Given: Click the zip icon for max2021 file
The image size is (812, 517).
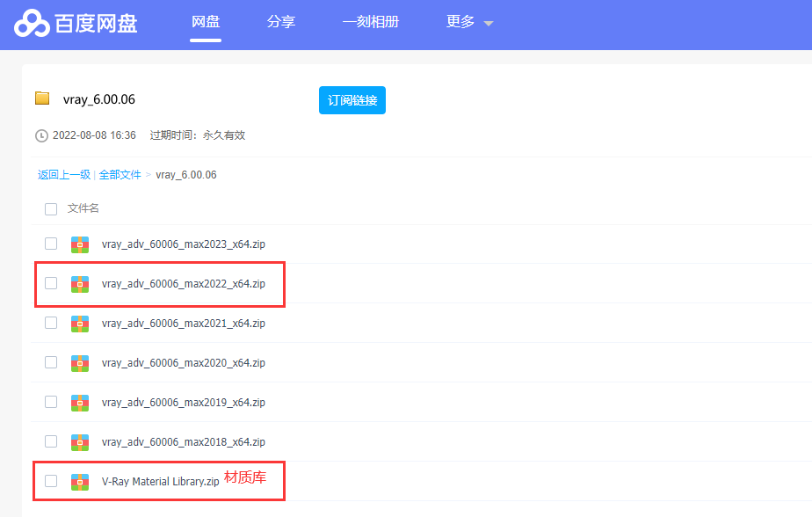Looking at the screenshot, I should click(80, 323).
